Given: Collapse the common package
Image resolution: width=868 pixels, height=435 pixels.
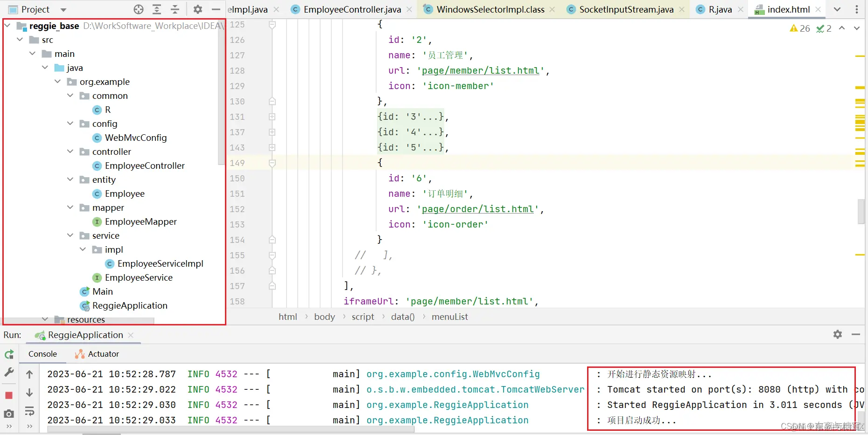Looking at the screenshot, I should (x=70, y=96).
